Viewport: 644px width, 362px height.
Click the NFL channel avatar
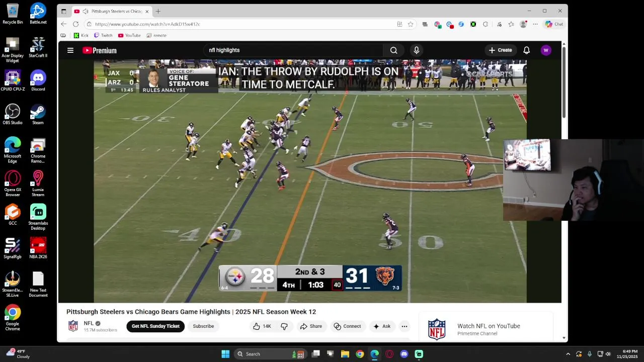click(x=73, y=326)
